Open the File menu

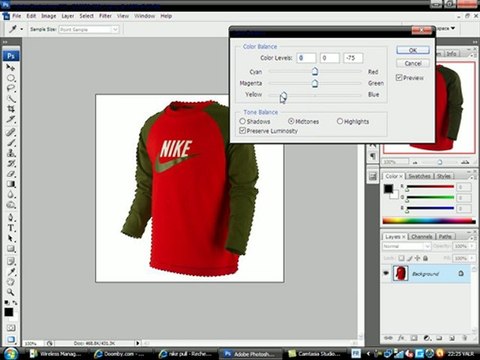[16, 16]
